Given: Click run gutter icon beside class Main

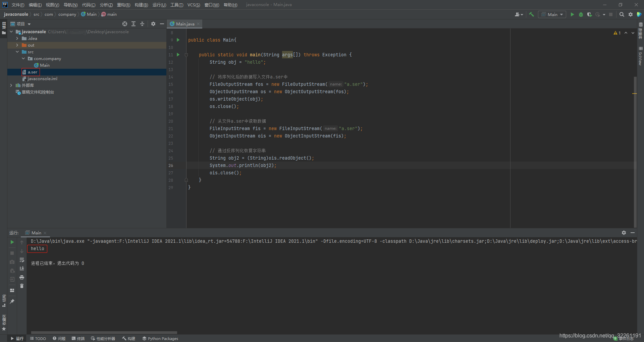Looking at the screenshot, I should pos(178,40).
